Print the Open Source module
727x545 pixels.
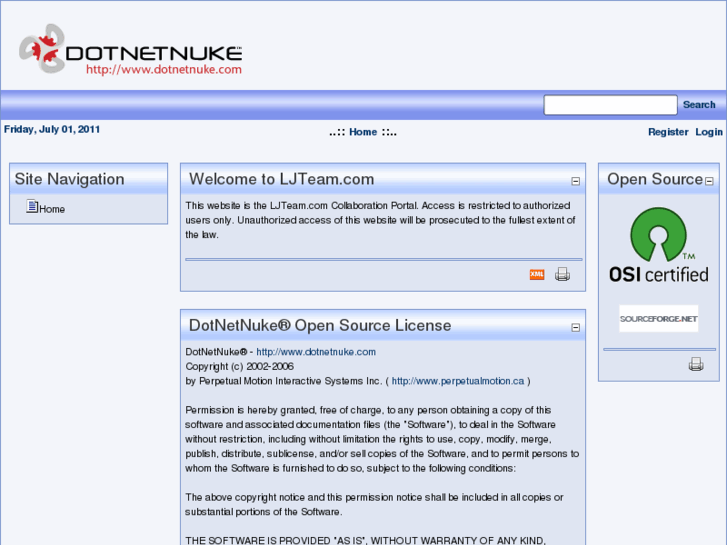pos(695,365)
